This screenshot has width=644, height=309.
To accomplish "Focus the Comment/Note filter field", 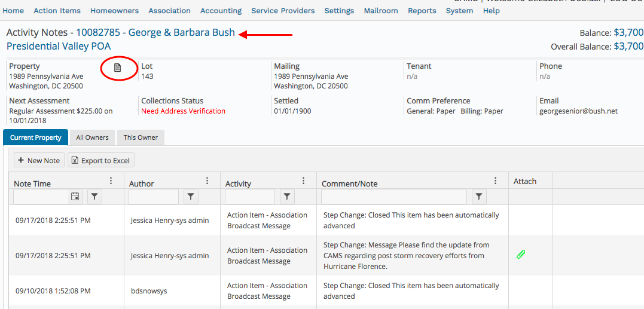I will click(x=394, y=197).
